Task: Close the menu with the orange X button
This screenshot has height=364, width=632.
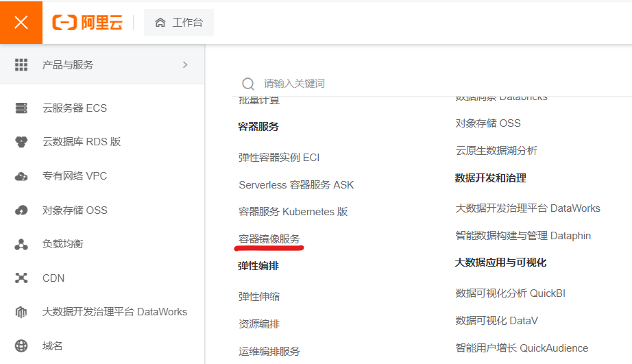Action: (x=21, y=22)
